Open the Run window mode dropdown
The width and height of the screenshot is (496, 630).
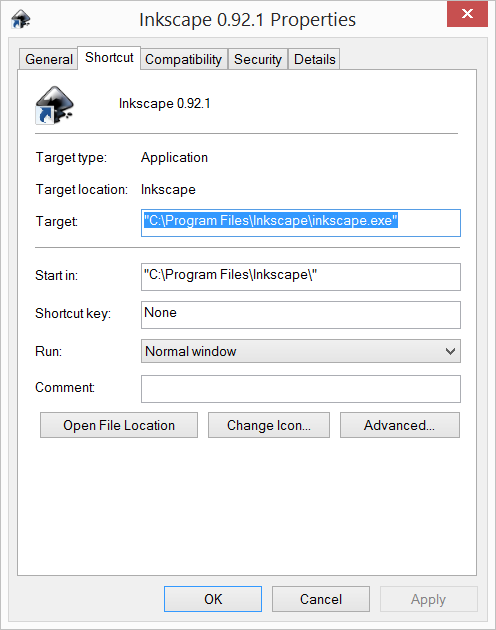click(x=301, y=351)
